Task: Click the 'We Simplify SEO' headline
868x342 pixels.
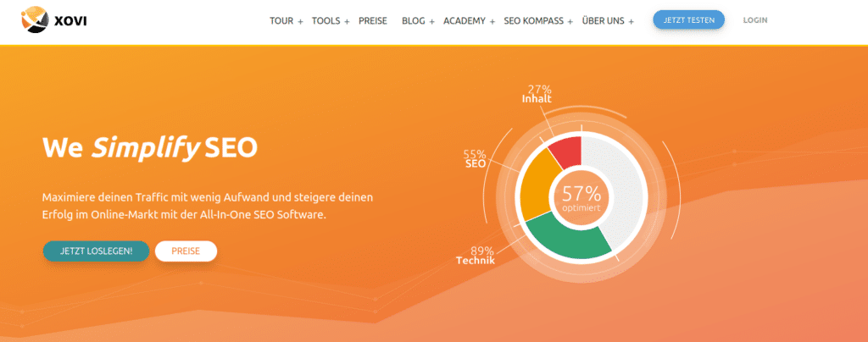Action: point(150,148)
